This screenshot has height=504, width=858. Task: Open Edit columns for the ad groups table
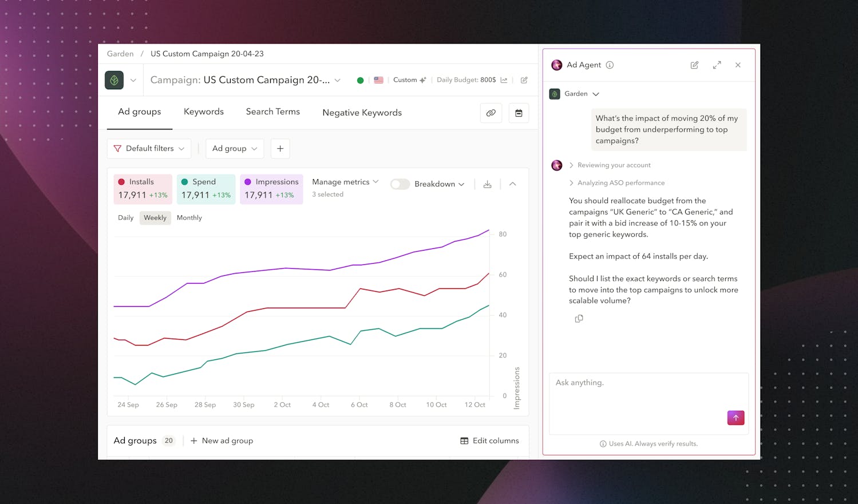click(489, 440)
